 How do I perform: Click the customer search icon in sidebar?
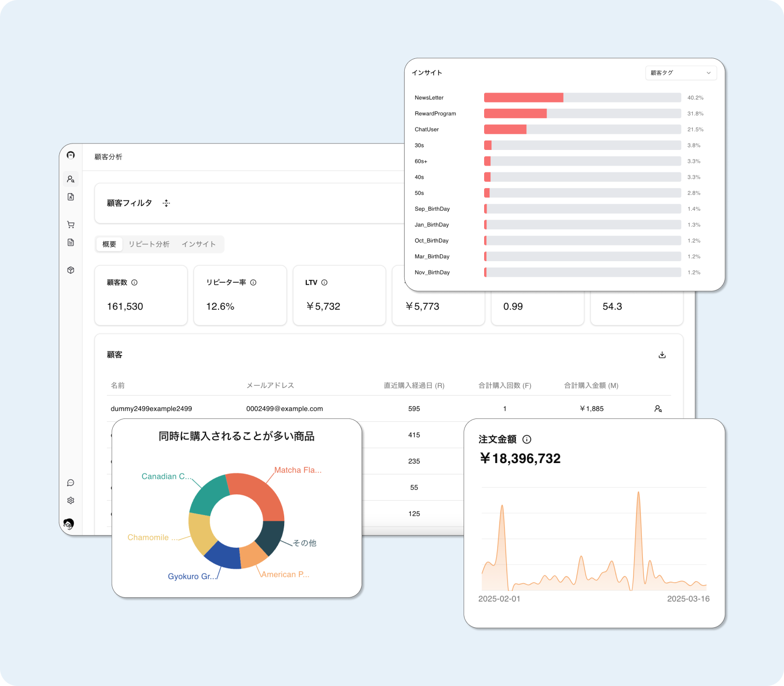pyautogui.click(x=71, y=179)
